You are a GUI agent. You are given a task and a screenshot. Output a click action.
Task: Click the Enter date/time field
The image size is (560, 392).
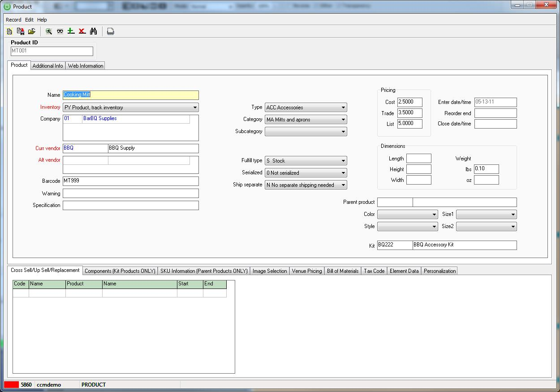tap(495, 102)
